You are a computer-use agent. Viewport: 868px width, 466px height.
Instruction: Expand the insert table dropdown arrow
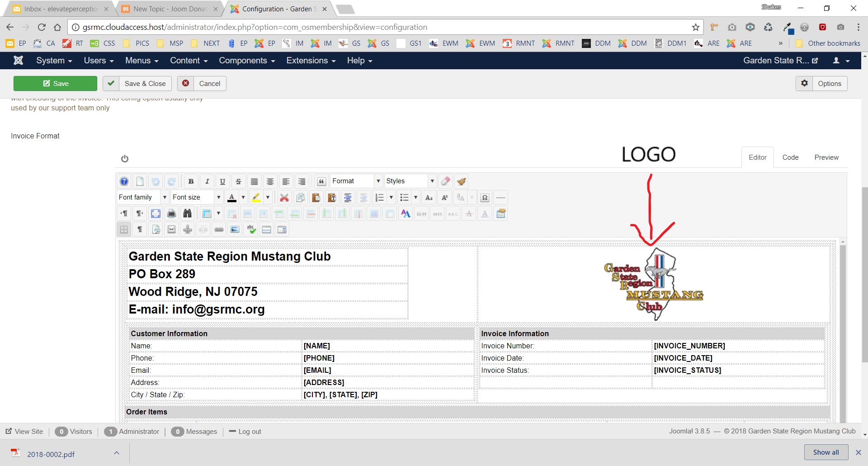218,214
